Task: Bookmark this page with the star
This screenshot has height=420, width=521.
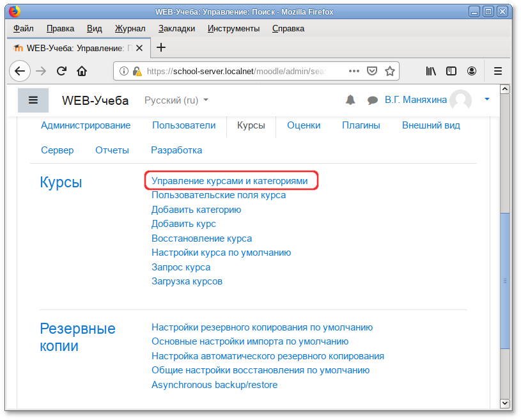Action: point(390,71)
